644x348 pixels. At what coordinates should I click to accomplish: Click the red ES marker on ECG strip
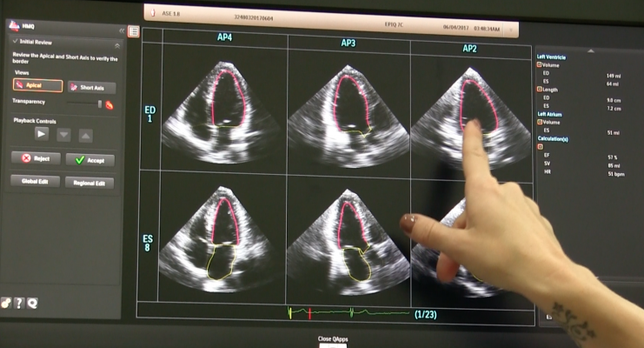click(309, 314)
